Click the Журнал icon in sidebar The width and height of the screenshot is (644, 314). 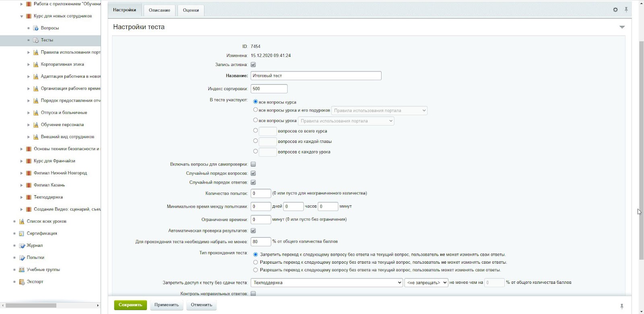pos(22,246)
